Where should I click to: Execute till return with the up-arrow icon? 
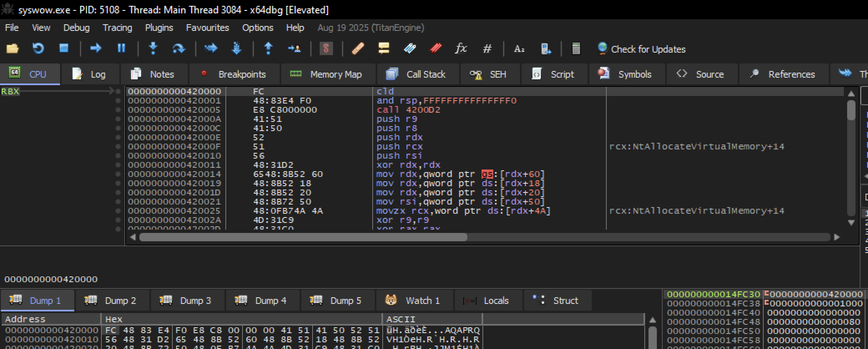268,49
